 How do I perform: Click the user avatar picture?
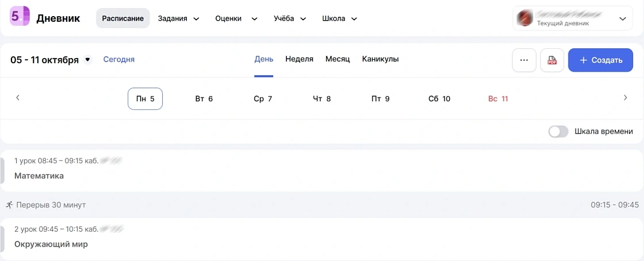pyautogui.click(x=524, y=18)
